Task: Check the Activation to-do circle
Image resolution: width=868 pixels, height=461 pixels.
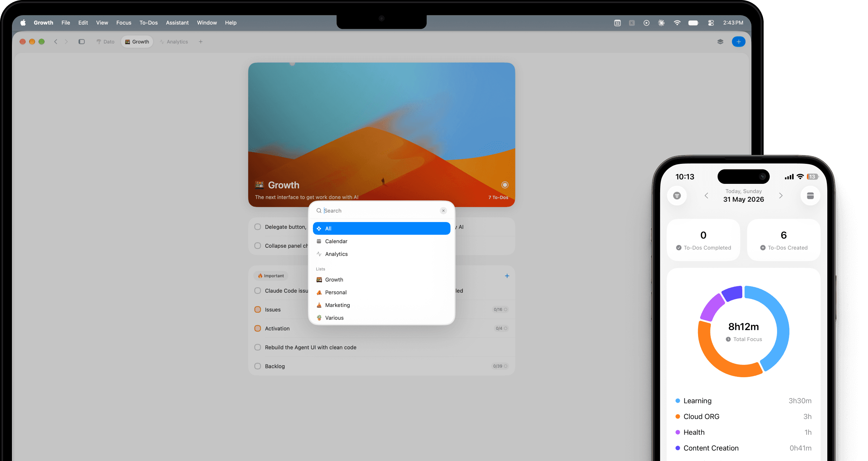Action: (258, 328)
